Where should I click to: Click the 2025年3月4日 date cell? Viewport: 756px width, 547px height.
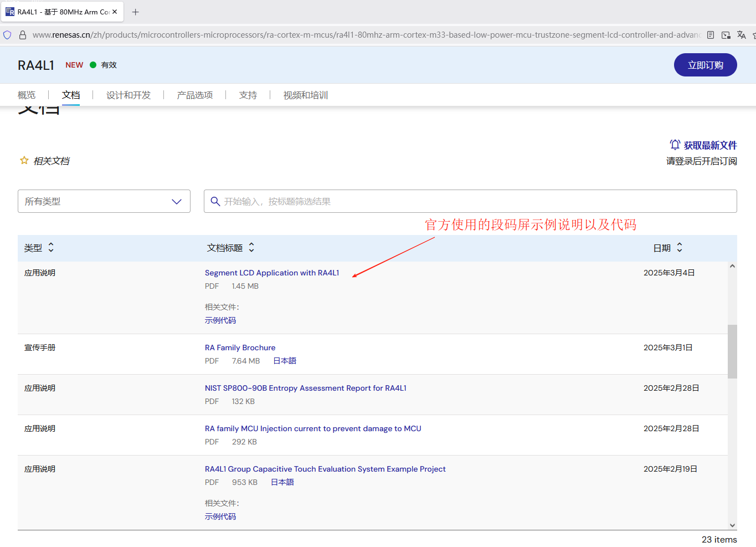pyautogui.click(x=669, y=273)
